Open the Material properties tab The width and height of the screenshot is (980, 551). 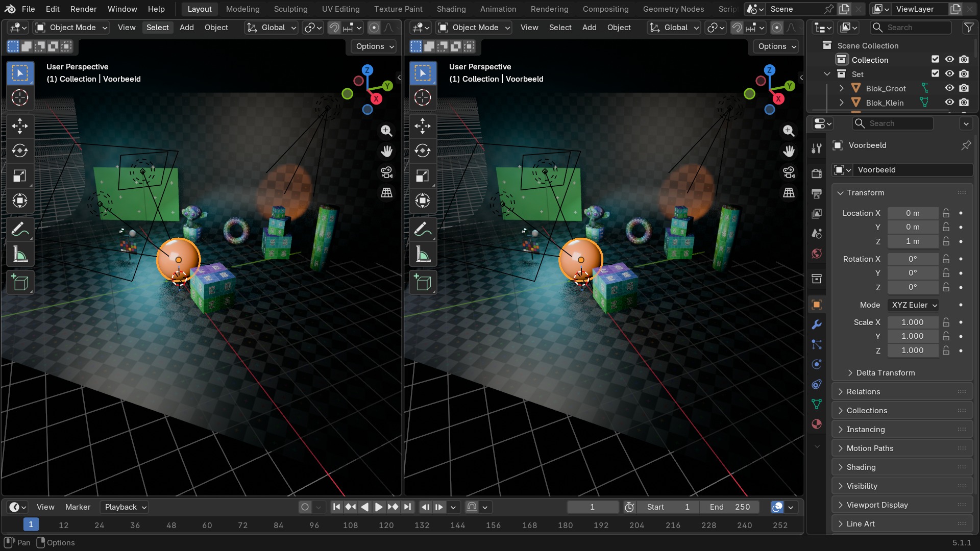(x=817, y=424)
